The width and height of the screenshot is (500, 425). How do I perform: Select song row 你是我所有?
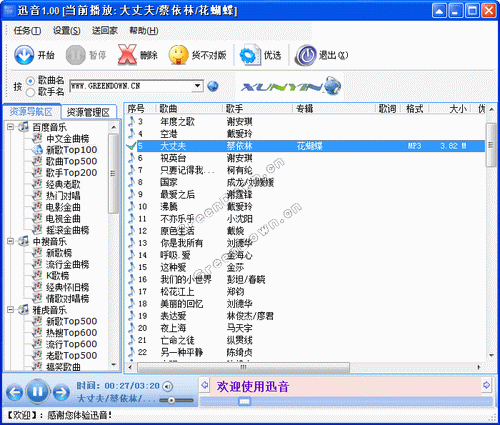point(306,243)
